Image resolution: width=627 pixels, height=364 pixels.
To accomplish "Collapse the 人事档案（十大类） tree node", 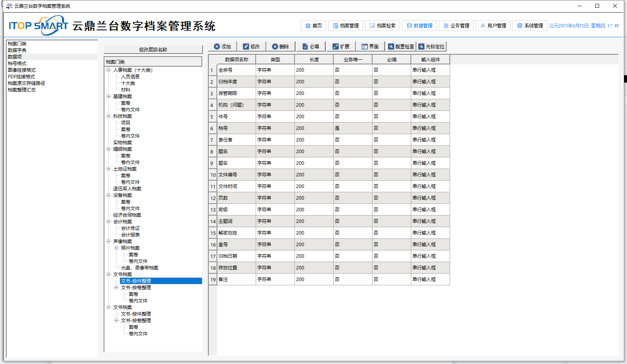I will tap(109, 70).
